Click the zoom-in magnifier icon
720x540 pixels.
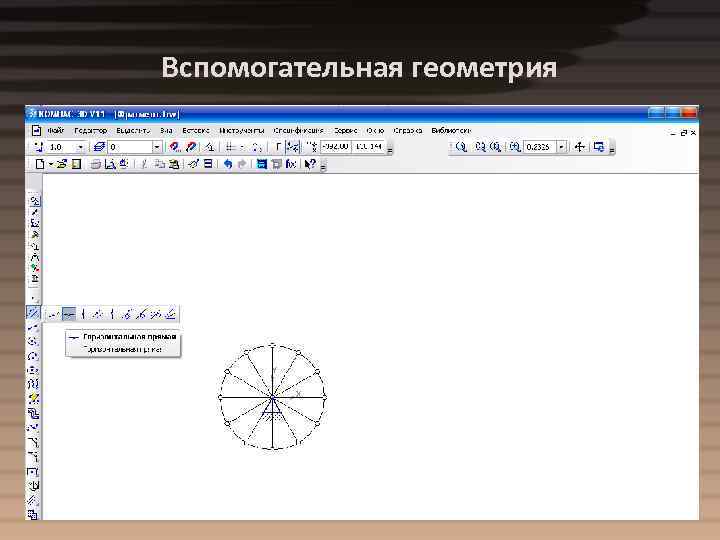[x=480, y=147]
